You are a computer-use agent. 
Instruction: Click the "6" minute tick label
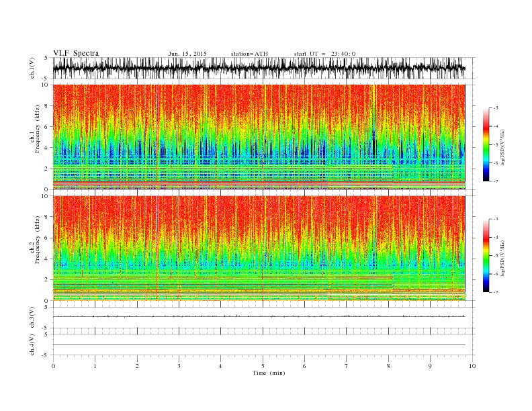pyautogui.click(x=304, y=366)
